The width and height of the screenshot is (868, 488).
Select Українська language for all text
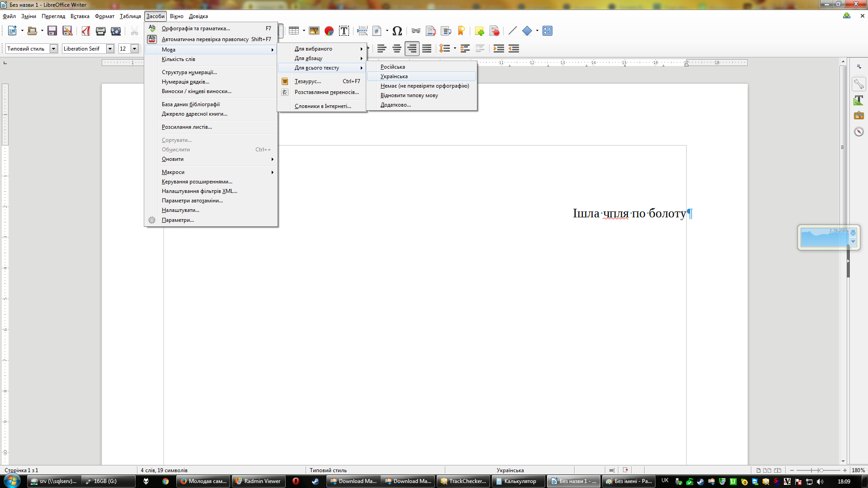394,76
